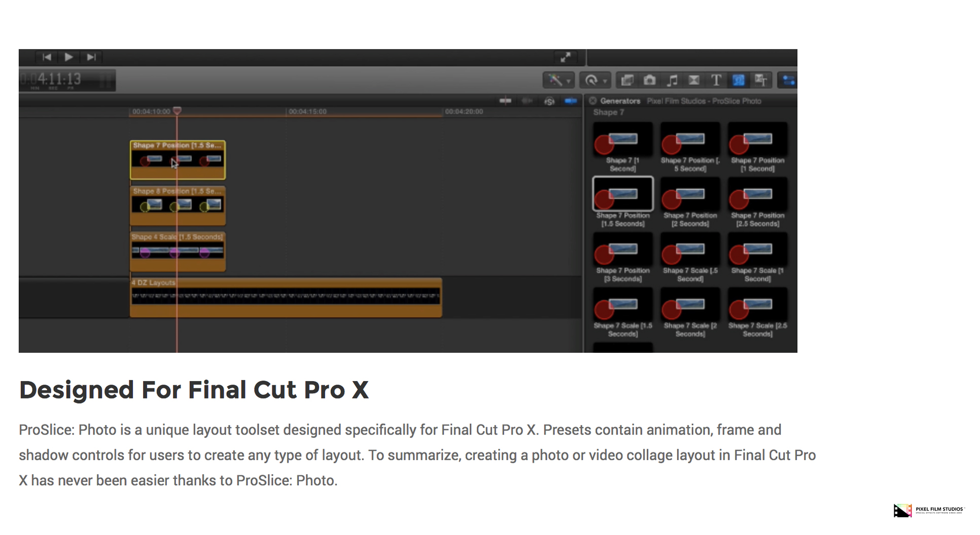The image size is (980, 535).
Task: Open the retime speed menu
Action: click(595, 80)
